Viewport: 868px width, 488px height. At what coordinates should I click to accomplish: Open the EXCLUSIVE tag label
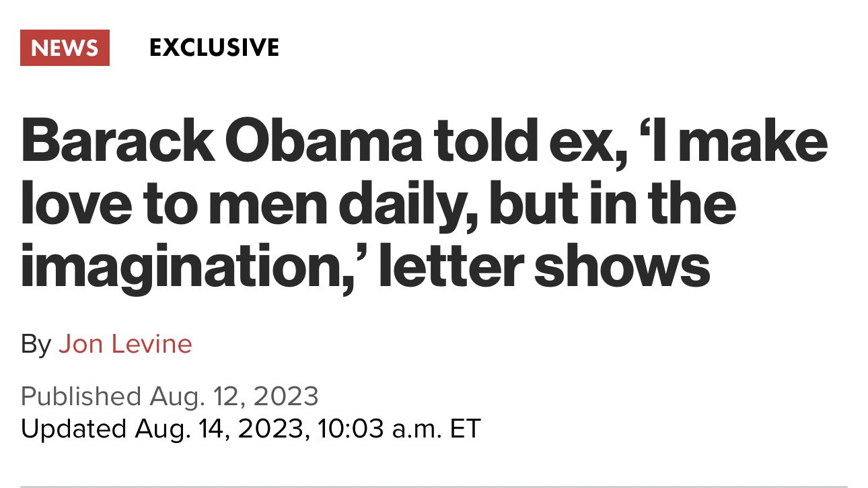(214, 48)
